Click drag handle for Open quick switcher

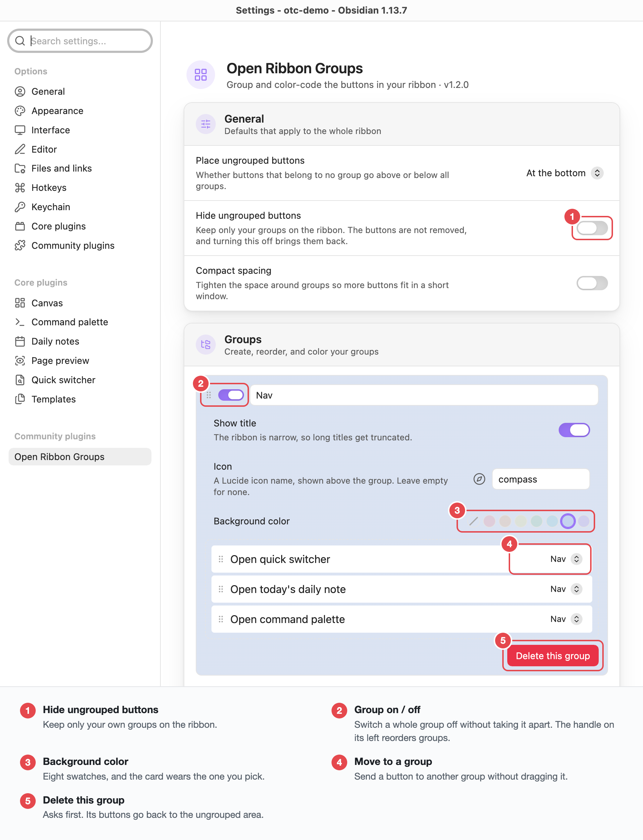221,559
